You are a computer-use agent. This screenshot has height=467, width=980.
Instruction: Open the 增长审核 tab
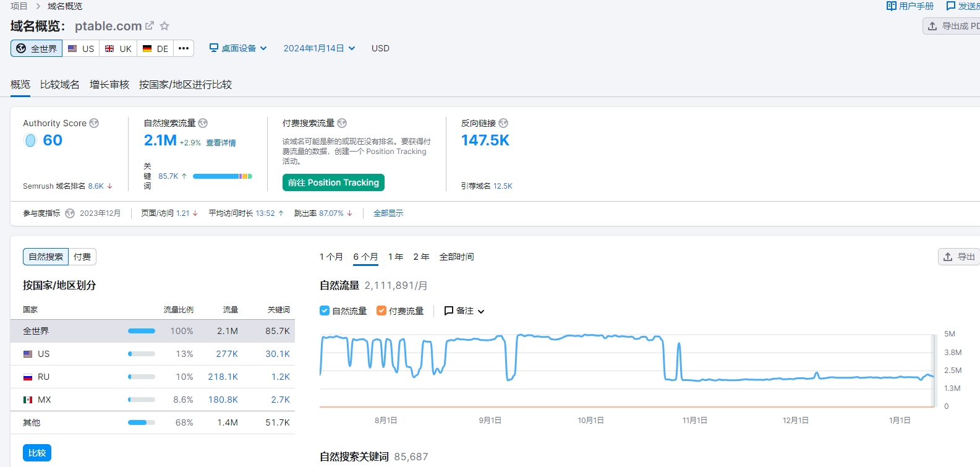pos(109,84)
